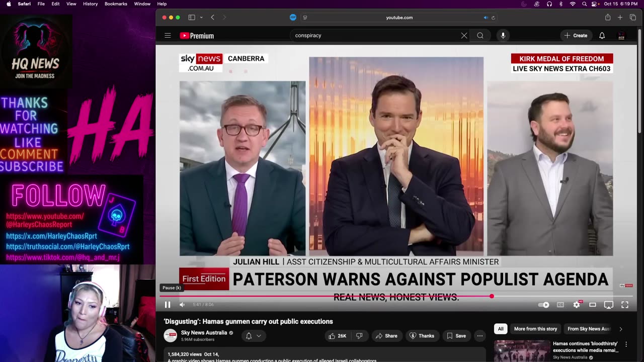Click the red playhead scrubber dot
644x362 pixels.
pos(492,296)
